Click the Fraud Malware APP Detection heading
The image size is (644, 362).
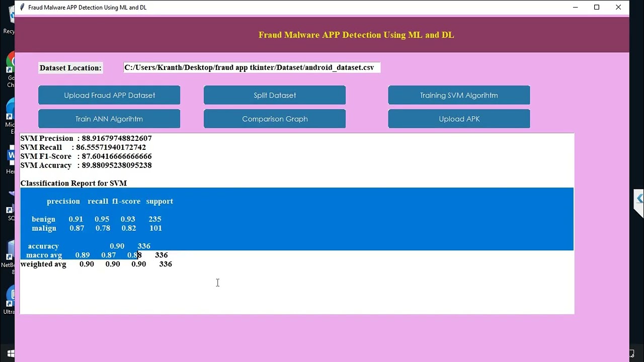coord(356,35)
